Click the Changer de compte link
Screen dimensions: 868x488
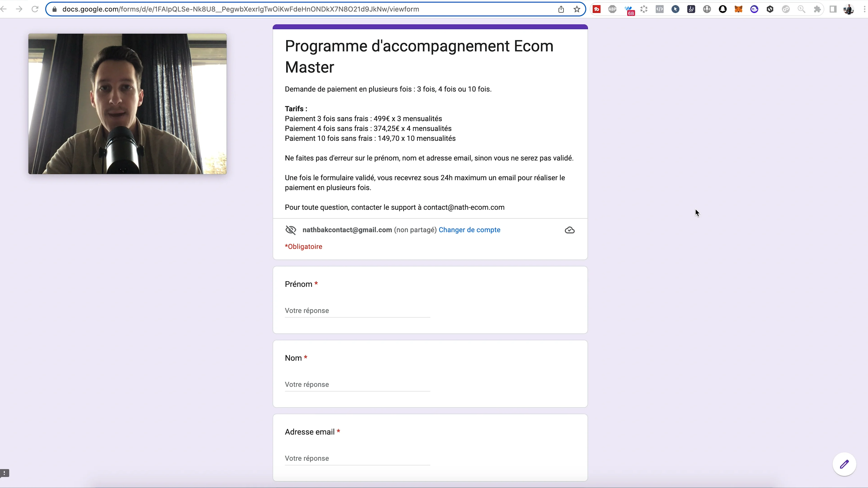(469, 230)
